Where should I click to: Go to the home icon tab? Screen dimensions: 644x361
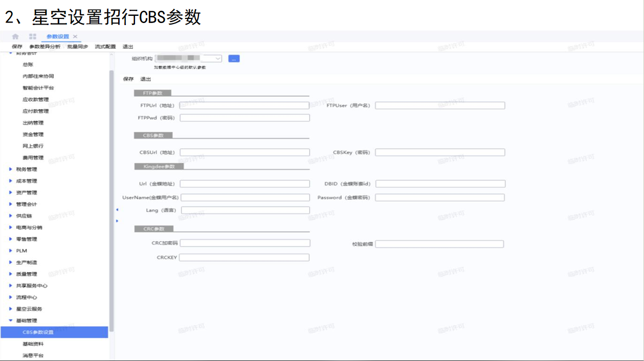pyautogui.click(x=15, y=36)
